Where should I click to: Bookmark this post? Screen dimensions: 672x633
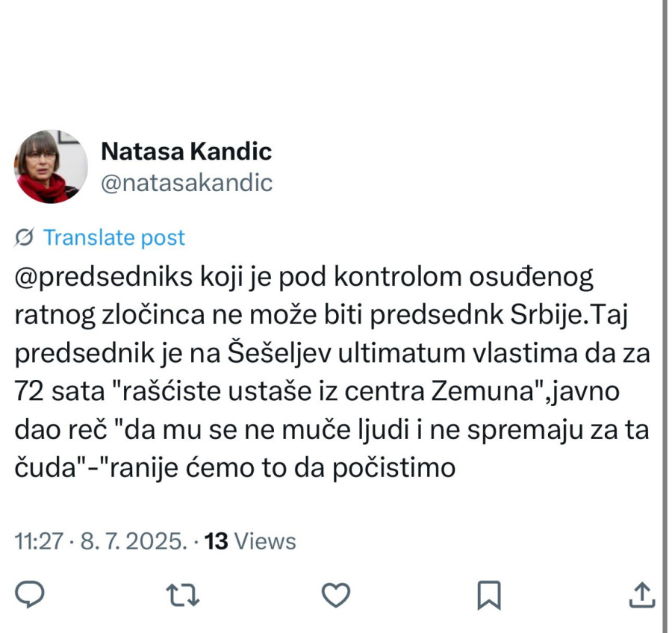pyautogui.click(x=489, y=594)
